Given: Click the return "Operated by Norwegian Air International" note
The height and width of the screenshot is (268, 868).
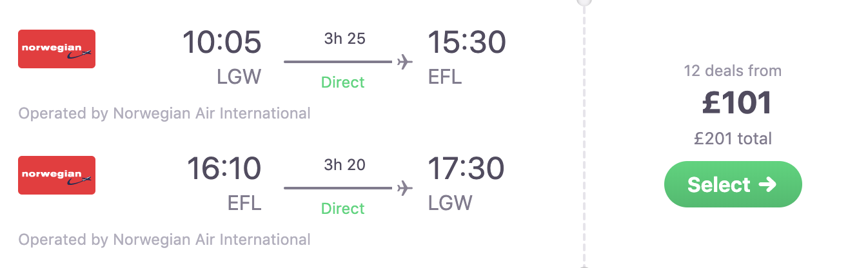Looking at the screenshot, I should (x=164, y=240).
